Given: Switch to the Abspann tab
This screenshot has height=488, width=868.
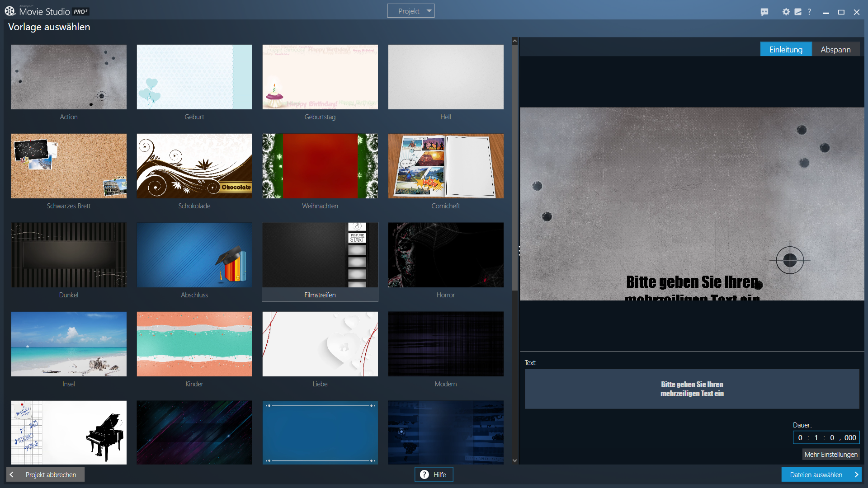Looking at the screenshot, I should tap(835, 49).
